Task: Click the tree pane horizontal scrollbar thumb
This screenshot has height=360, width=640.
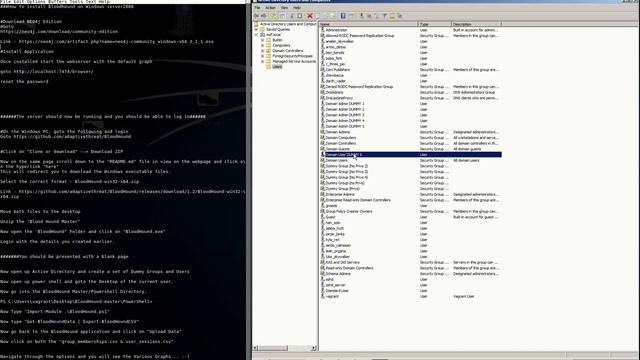Action: tap(273, 348)
